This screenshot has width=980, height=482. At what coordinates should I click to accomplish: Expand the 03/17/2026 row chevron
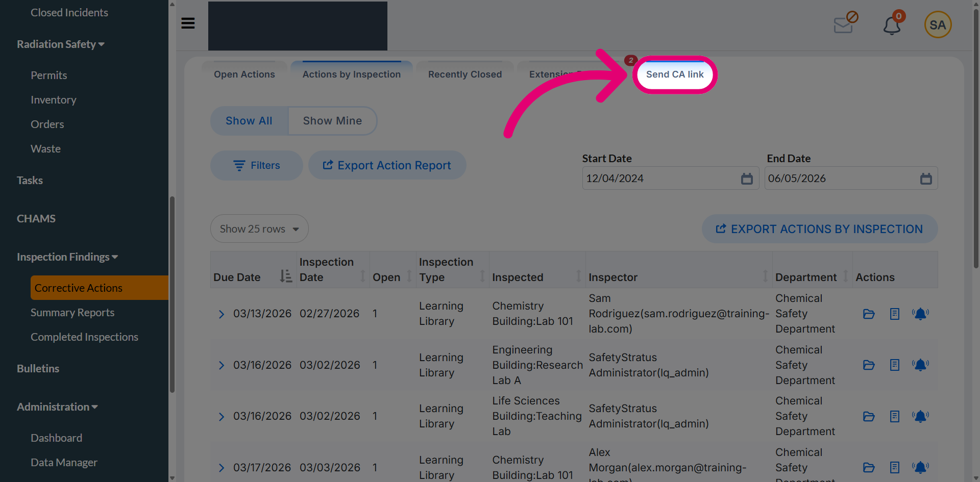coord(222,468)
